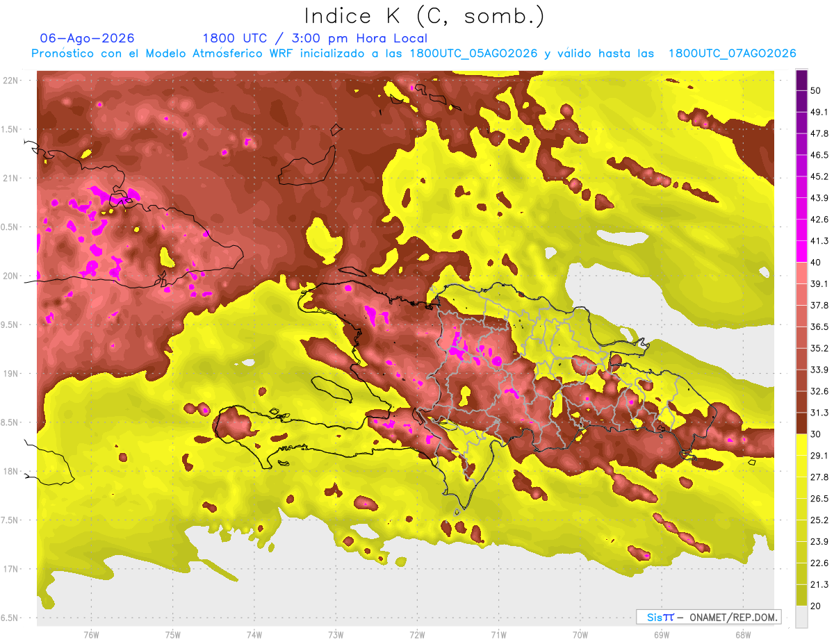
Task: Click the longitude axis label "74W"
Action: [254, 634]
